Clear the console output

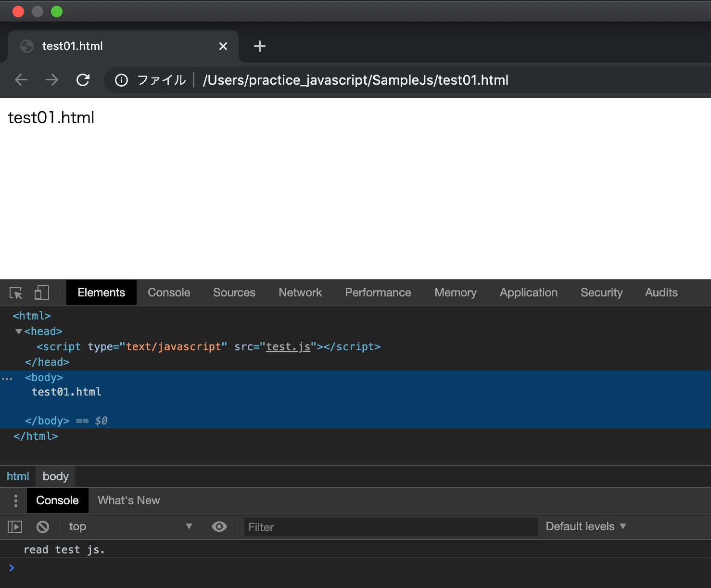click(x=42, y=526)
